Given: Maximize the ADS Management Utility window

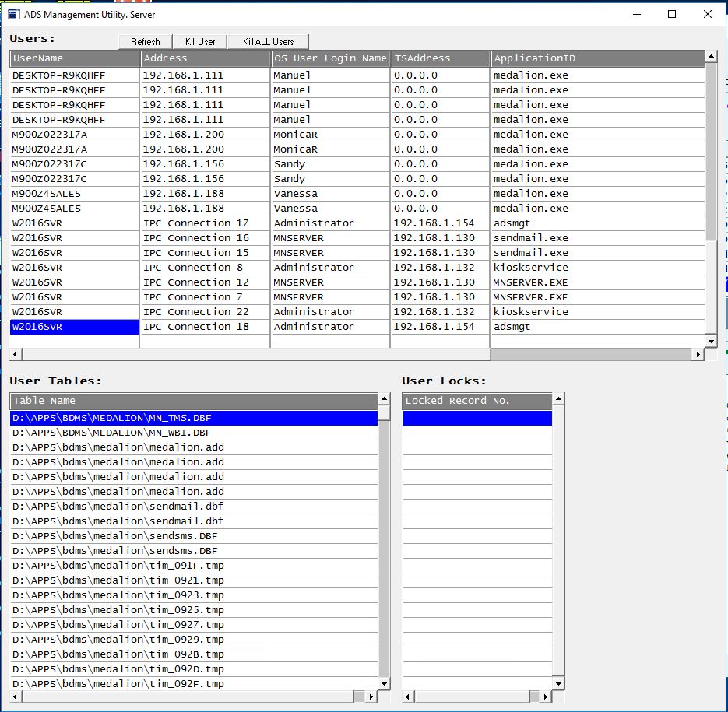Looking at the screenshot, I should 672,14.
